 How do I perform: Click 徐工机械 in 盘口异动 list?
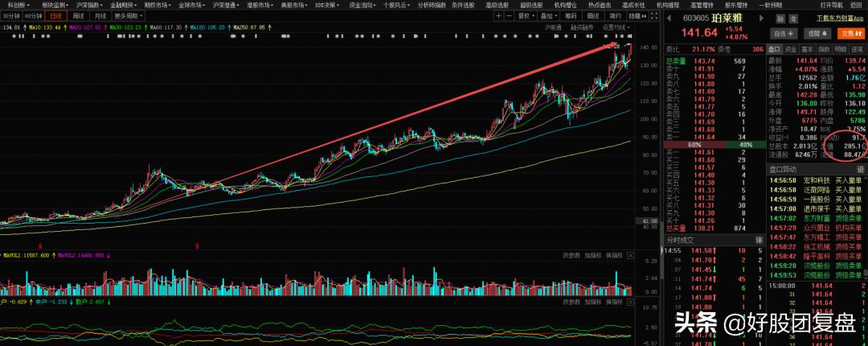[x=817, y=246]
